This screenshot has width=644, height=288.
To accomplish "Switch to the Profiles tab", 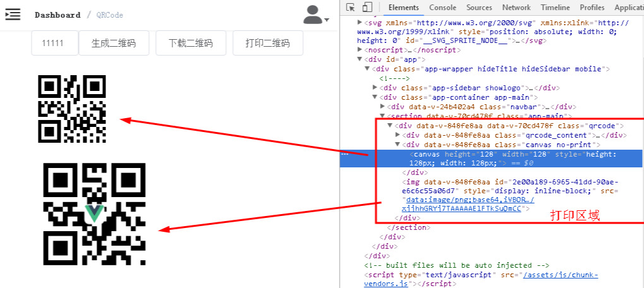I will pos(592,8).
